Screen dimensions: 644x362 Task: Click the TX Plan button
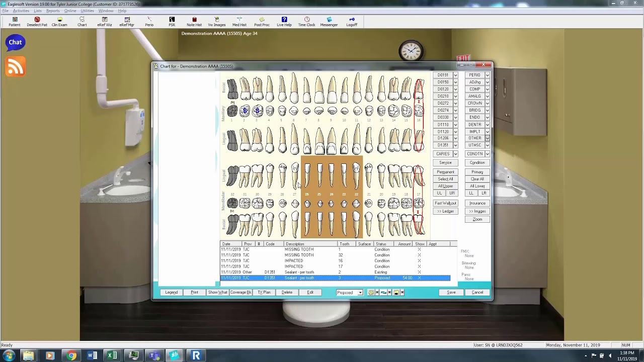264,293
